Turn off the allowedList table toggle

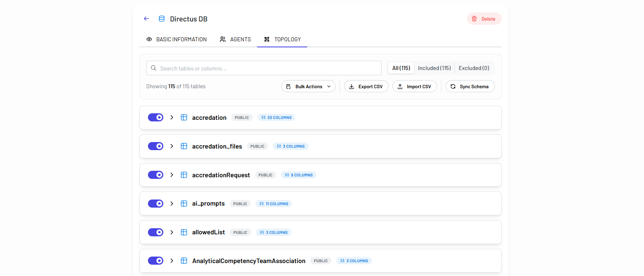(156, 232)
